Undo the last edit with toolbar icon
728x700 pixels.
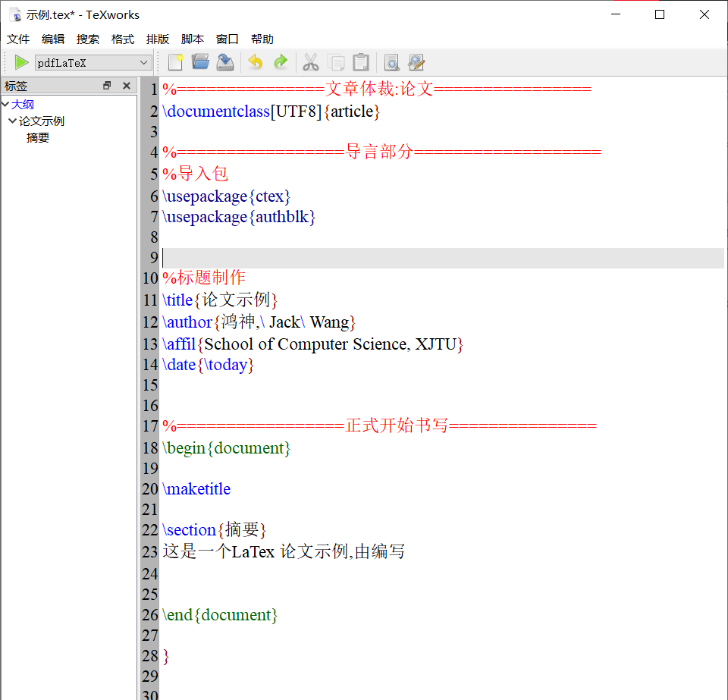point(255,62)
